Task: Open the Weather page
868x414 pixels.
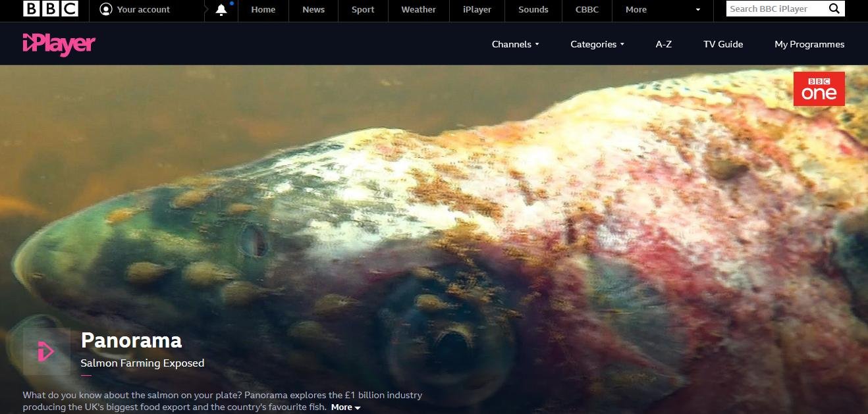Action: coord(418,9)
